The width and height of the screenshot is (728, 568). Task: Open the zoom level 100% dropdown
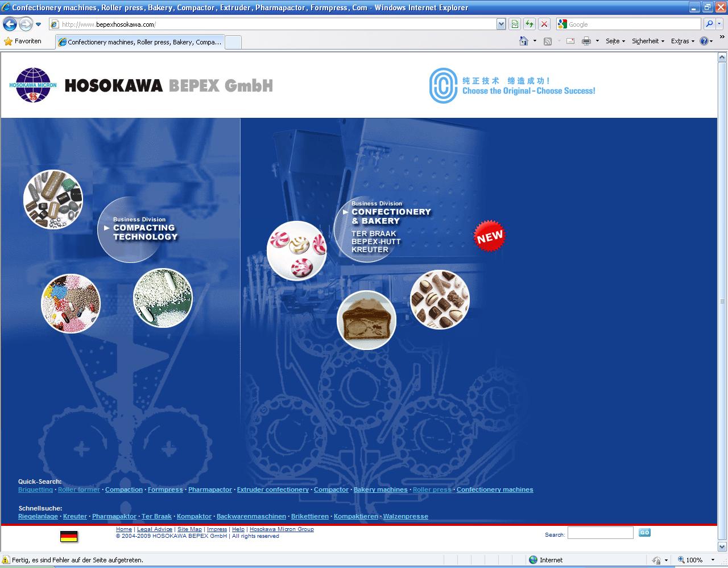pyautogui.click(x=694, y=560)
